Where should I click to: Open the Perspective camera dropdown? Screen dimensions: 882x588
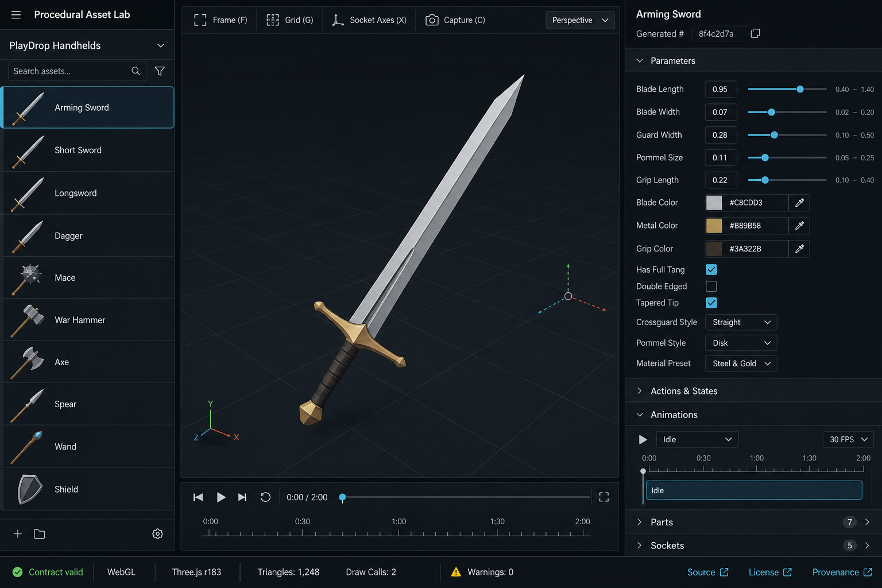pos(580,20)
